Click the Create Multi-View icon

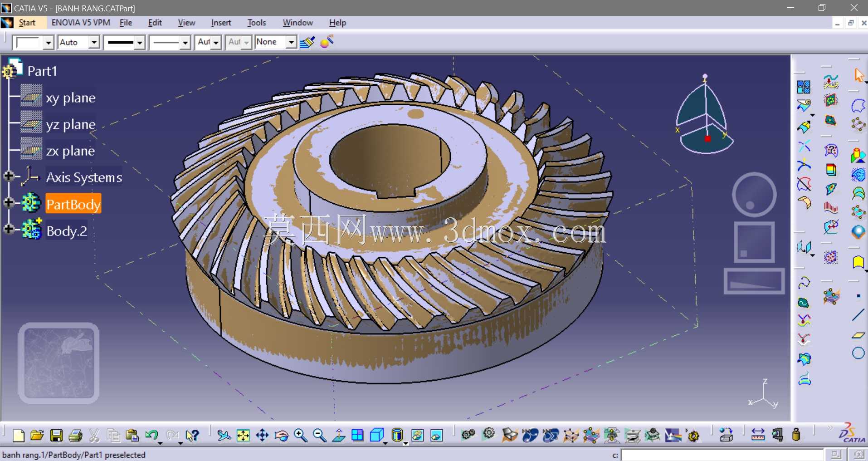click(357, 436)
